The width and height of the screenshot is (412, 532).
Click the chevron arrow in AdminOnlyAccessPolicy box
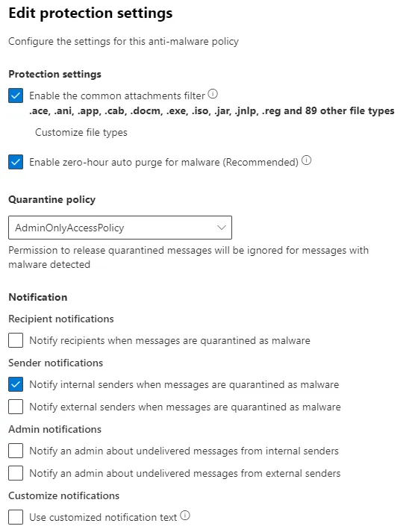coord(222,228)
